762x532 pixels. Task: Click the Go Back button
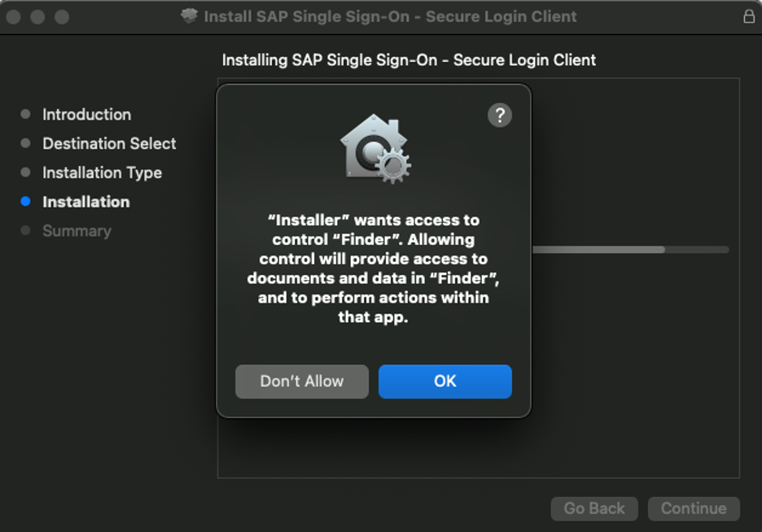click(593, 508)
